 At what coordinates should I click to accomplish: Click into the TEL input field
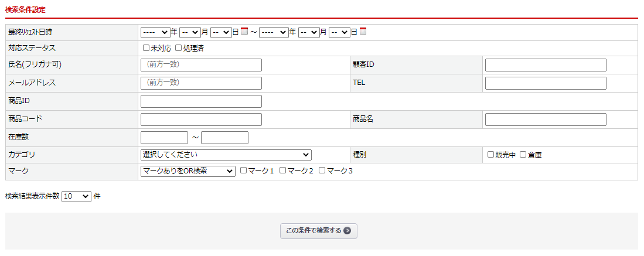(546, 83)
